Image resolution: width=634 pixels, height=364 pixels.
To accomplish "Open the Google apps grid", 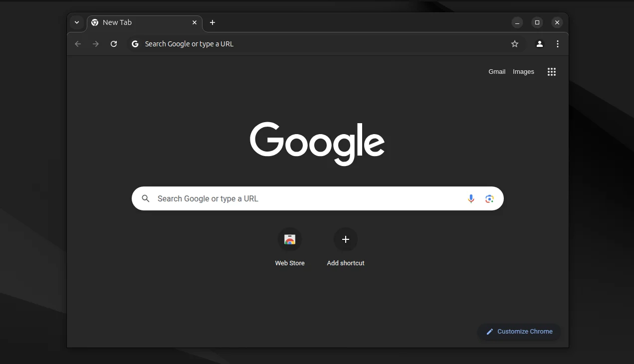I will 551,72.
